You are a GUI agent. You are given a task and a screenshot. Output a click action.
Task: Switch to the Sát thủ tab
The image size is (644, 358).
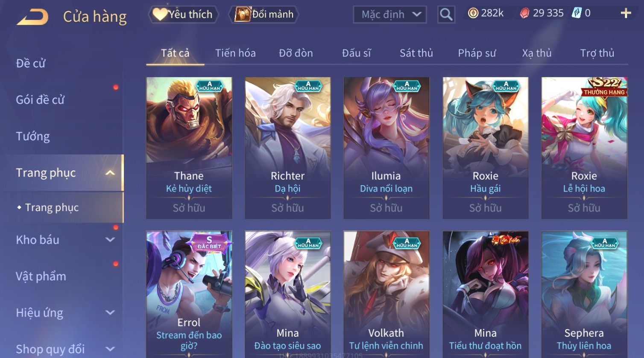pos(416,53)
